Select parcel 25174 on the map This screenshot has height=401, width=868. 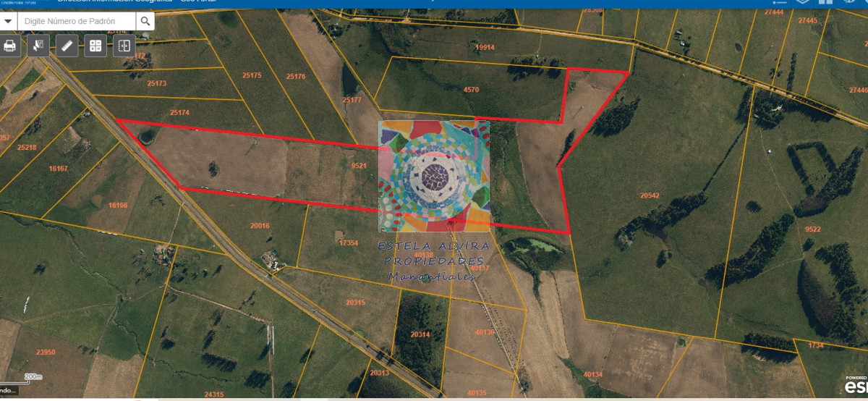pos(179,112)
